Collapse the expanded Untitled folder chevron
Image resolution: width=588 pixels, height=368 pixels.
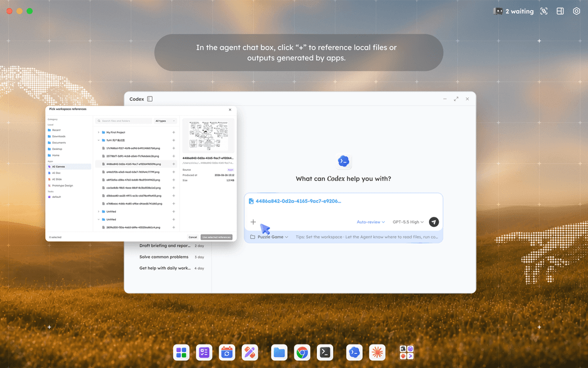pyautogui.click(x=99, y=219)
